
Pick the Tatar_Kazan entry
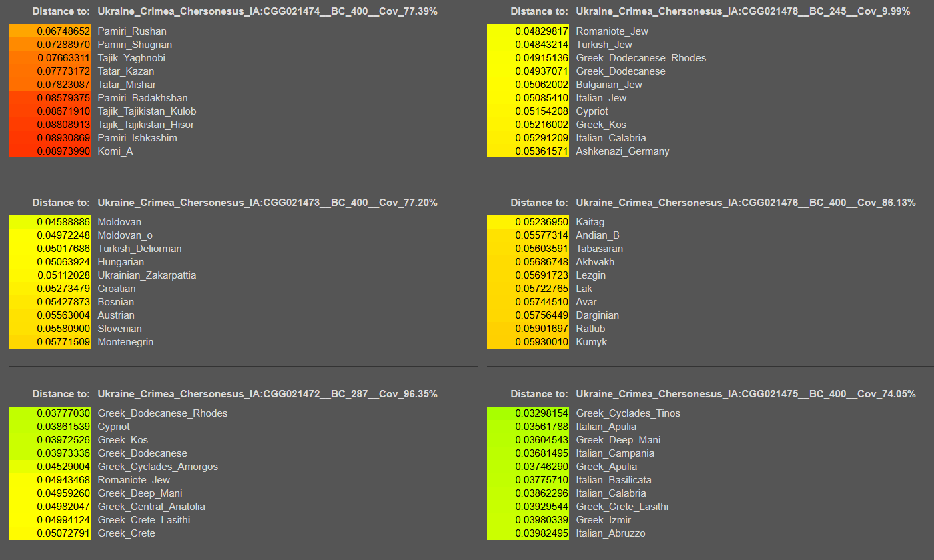pyautogui.click(x=126, y=71)
